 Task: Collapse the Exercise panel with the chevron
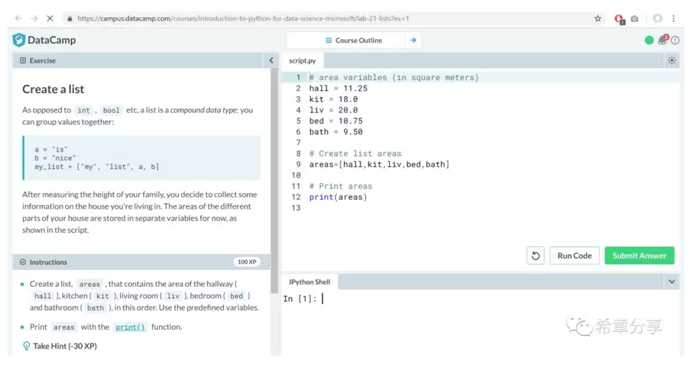[x=271, y=60]
